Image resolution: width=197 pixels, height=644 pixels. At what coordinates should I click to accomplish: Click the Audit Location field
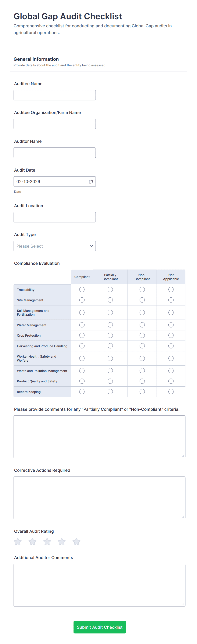54,217
